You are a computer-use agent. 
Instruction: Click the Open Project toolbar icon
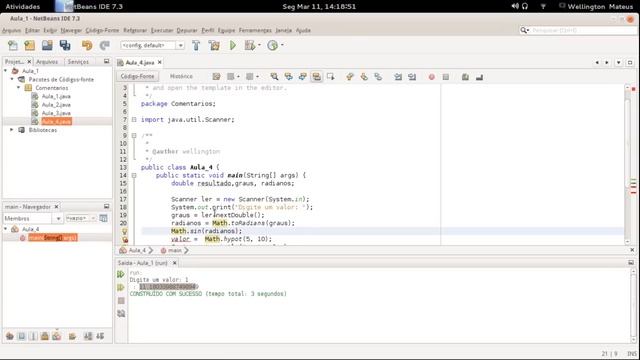47,45
